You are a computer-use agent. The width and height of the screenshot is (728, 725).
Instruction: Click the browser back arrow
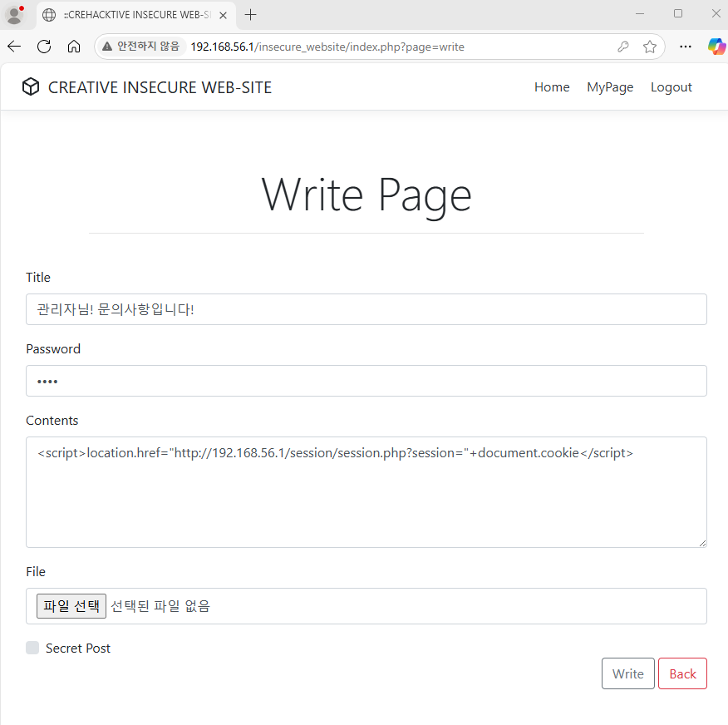(14, 47)
